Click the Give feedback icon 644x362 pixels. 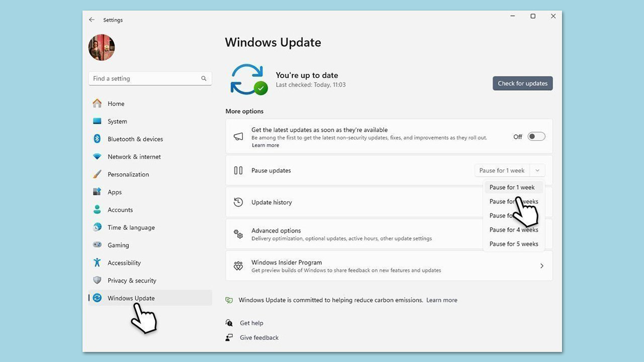229,337
